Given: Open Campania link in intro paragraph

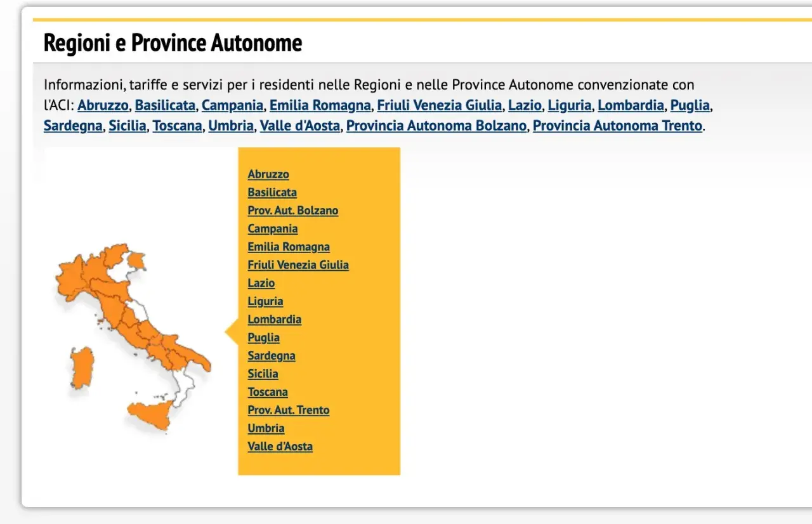Looking at the screenshot, I should (x=232, y=105).
